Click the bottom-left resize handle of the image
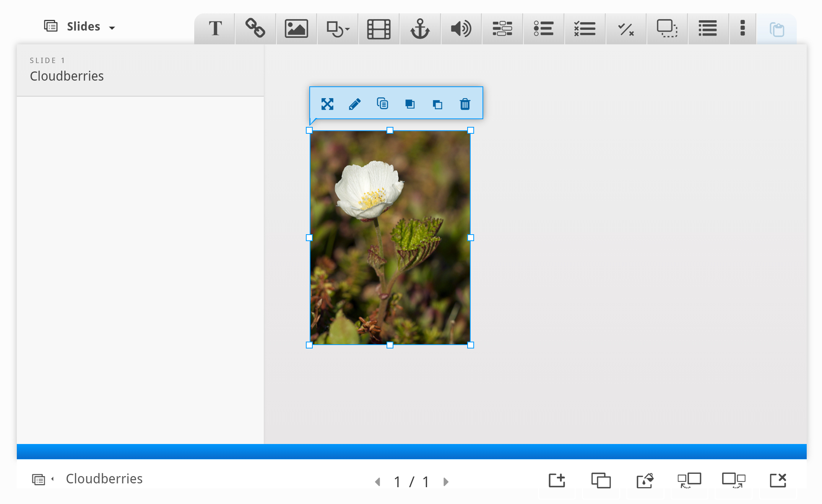822x504 pixels. 309,345
